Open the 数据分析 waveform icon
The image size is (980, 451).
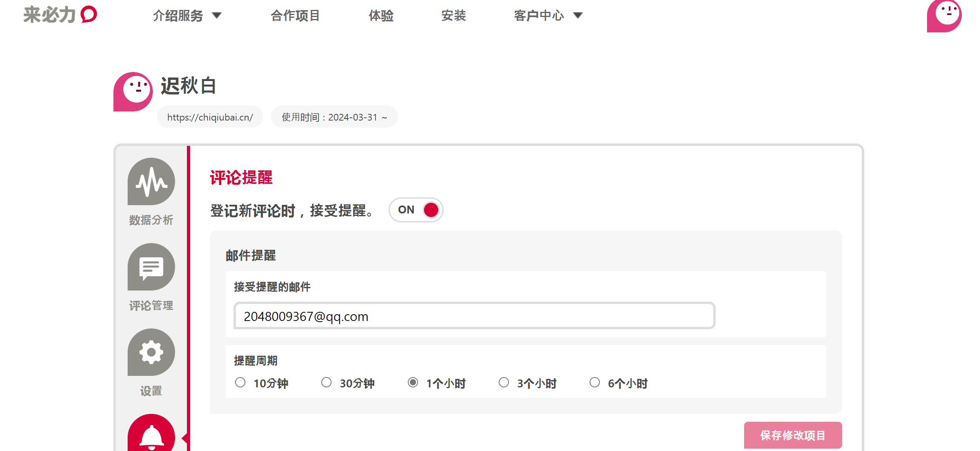click(151, 182)
